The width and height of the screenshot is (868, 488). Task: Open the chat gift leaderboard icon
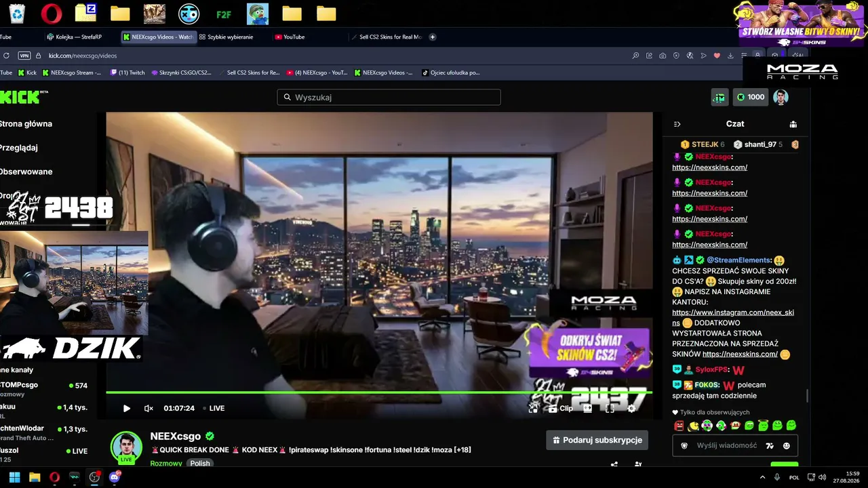coord(793,124)
